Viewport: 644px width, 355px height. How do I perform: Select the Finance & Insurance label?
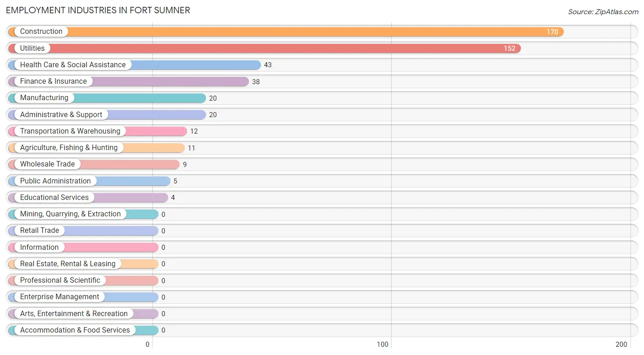coord(54,81)
